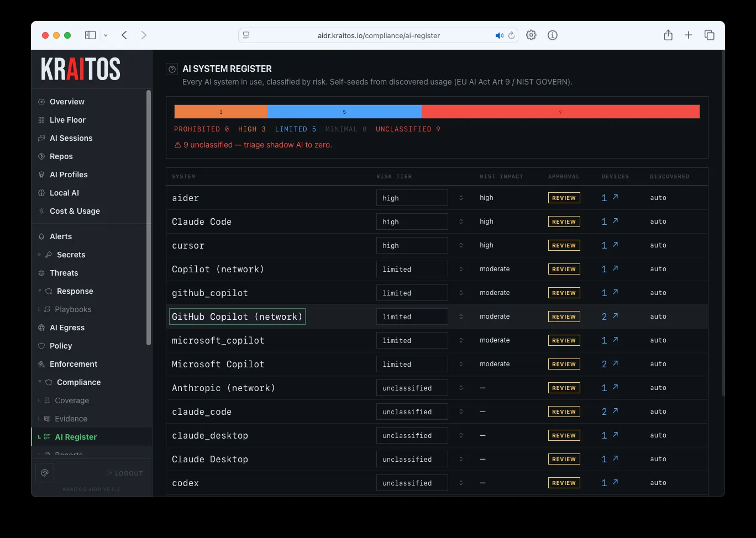Open device link arrow for cursor
The image size is (756, 538).
tap(615, 245)
